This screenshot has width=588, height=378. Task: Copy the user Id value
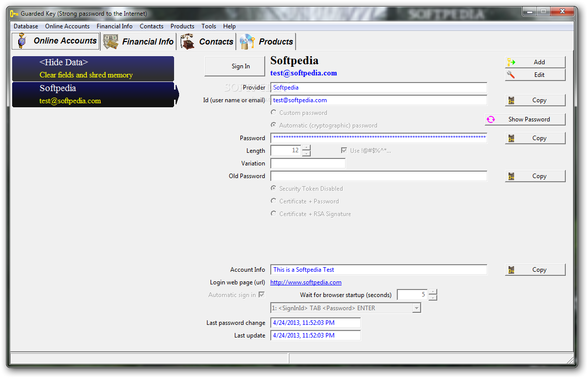[x=535, y=101]
